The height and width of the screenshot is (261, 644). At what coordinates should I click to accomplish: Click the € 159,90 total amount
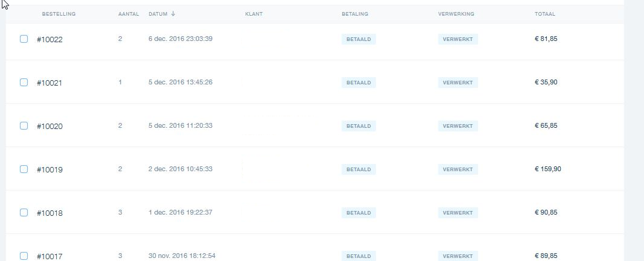pos(548,169)
